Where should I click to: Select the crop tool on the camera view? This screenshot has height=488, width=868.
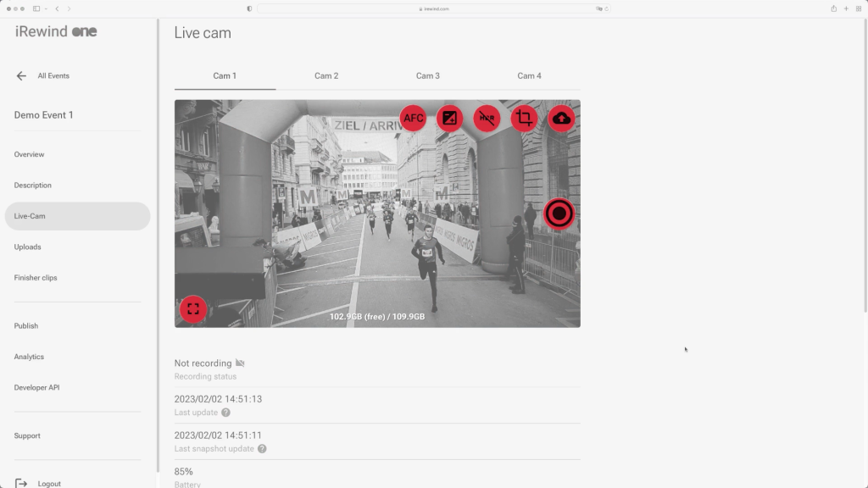(x=524, y=119)
